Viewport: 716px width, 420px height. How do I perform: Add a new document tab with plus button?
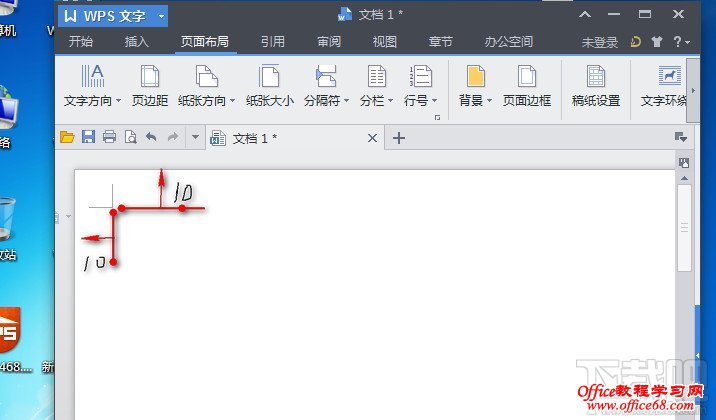click(399, 137)
